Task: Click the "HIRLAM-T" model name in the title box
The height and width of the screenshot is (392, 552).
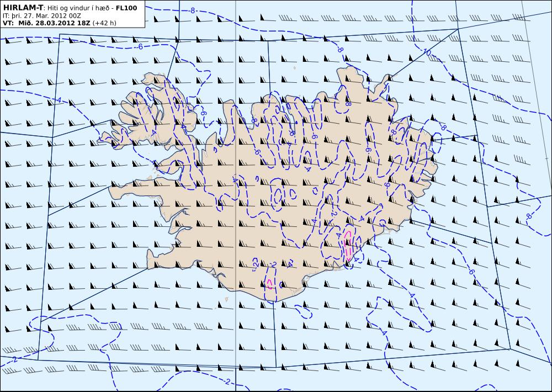Action: [23, 8]
